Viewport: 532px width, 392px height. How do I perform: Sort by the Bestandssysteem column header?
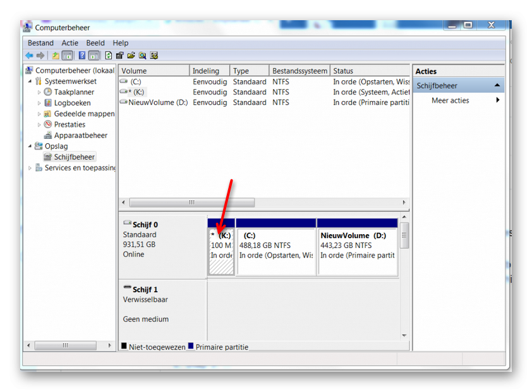tap(300, 71)
